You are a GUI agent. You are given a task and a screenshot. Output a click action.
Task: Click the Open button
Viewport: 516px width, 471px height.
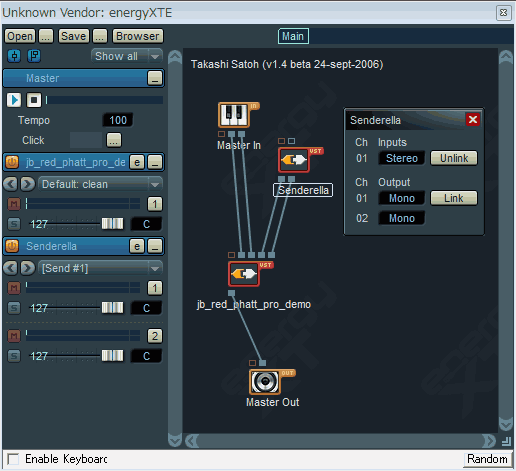pos(20,36)
